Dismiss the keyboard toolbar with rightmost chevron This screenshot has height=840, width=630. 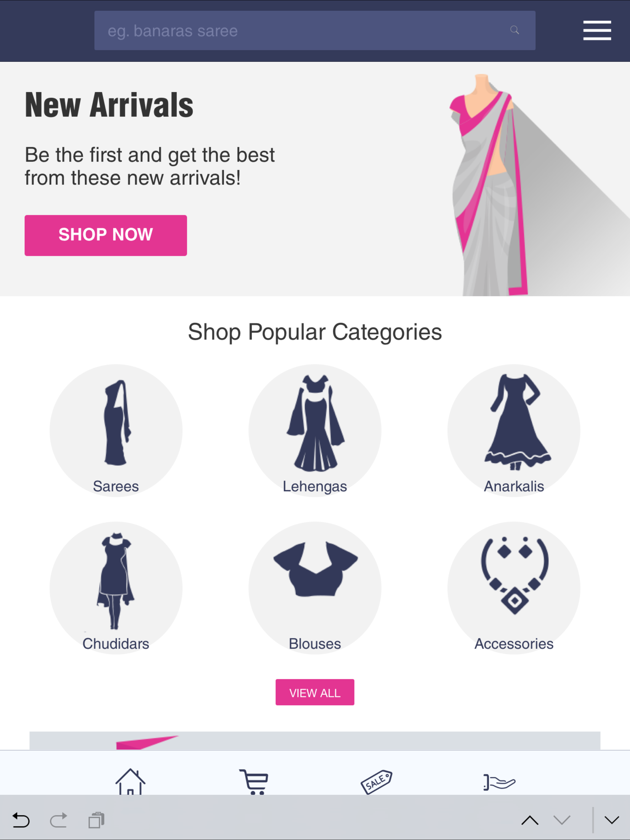[612, 820]
